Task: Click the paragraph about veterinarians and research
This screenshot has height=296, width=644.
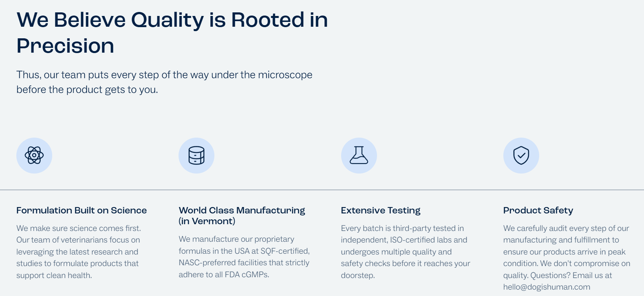Action: [x=79, y=252]
